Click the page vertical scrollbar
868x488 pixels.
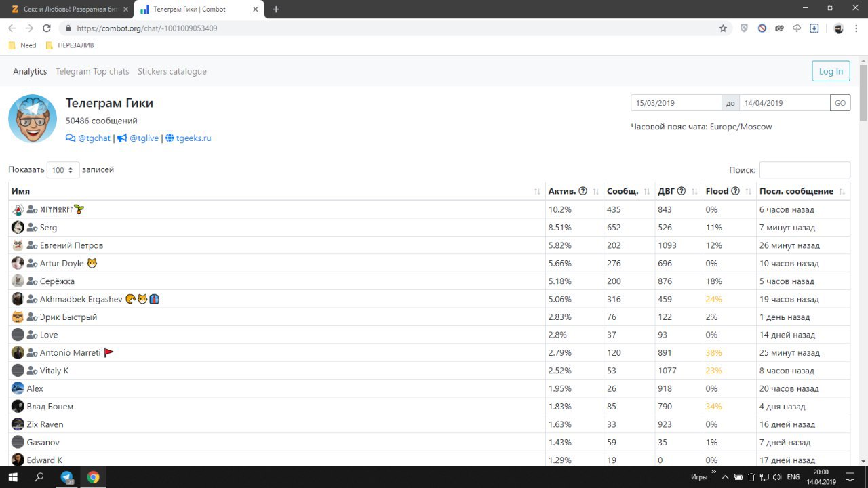pyautogui.click(x=863, y=91)
